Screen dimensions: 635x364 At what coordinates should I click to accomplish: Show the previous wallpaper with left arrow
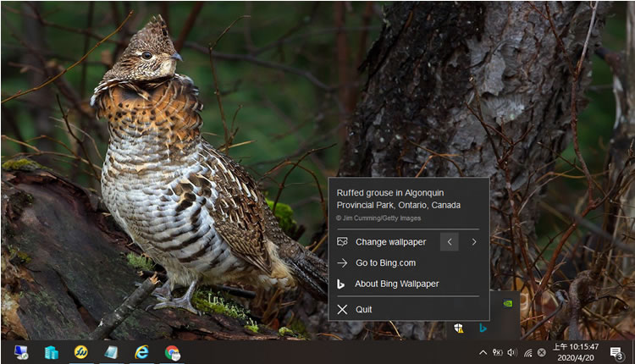point(449,242)
